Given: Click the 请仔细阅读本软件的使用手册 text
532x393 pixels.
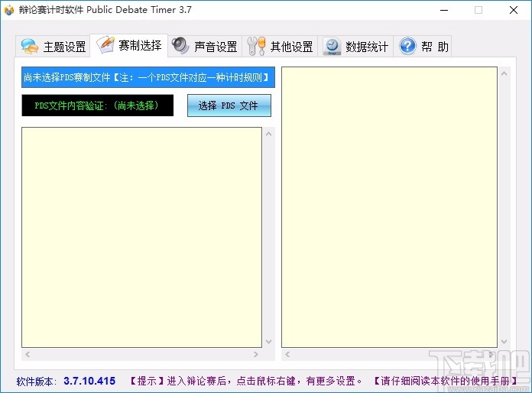Looking at the screenshot, I should [446, 381].
